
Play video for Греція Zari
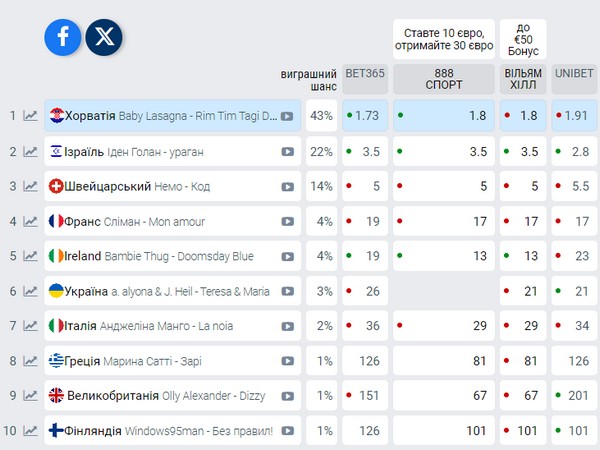coord(288,361)
